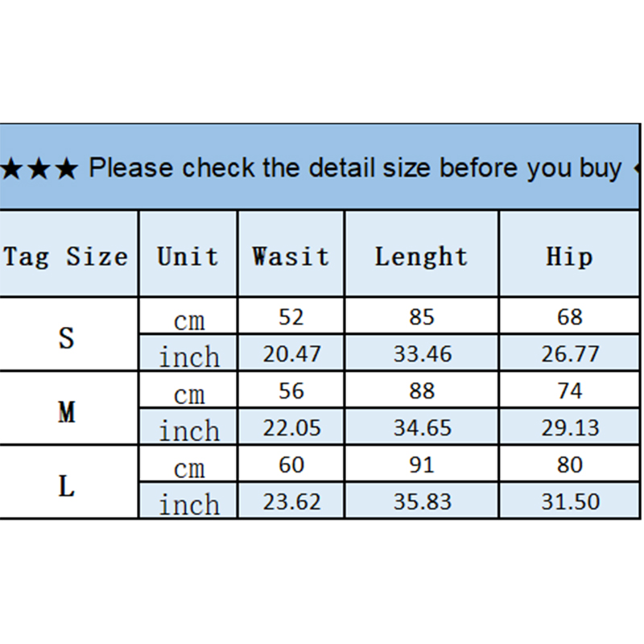Click the L size row label

[66, 485]
